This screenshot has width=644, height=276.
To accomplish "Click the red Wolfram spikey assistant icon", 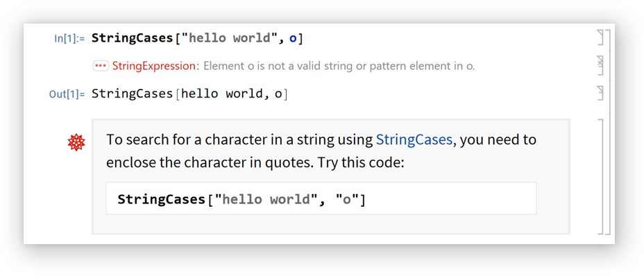I will coord(76,142).
